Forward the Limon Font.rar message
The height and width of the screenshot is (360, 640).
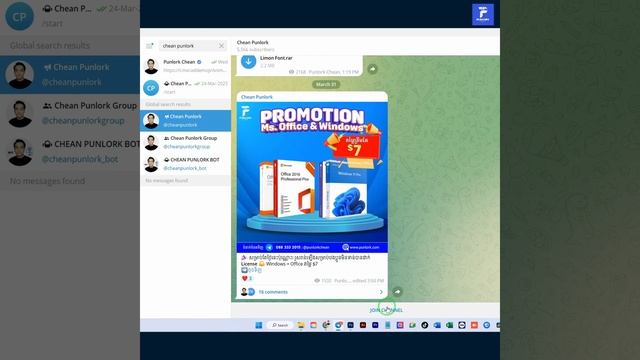tap(372, 69)
